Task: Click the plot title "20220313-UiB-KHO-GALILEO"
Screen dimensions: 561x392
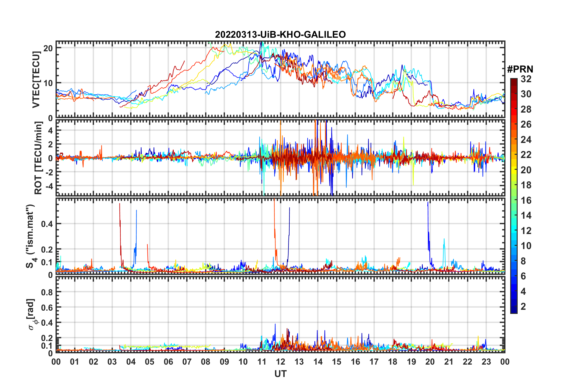Action: 280,35
